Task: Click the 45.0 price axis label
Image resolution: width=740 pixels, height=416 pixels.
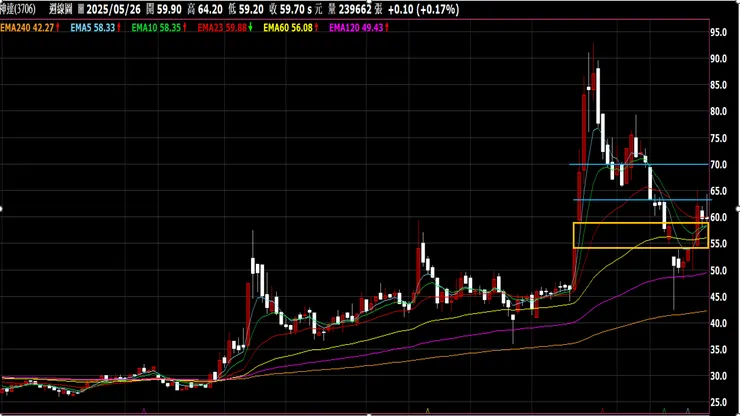Action: (x=718, y=297)
